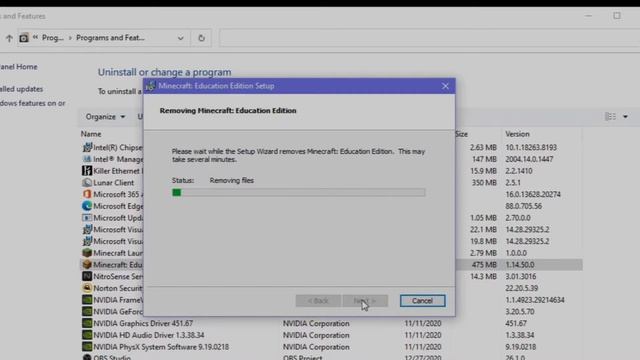640x360 pixels.
Task: Click the Intel(R) Chipset icon
Action: click(87, 147)
